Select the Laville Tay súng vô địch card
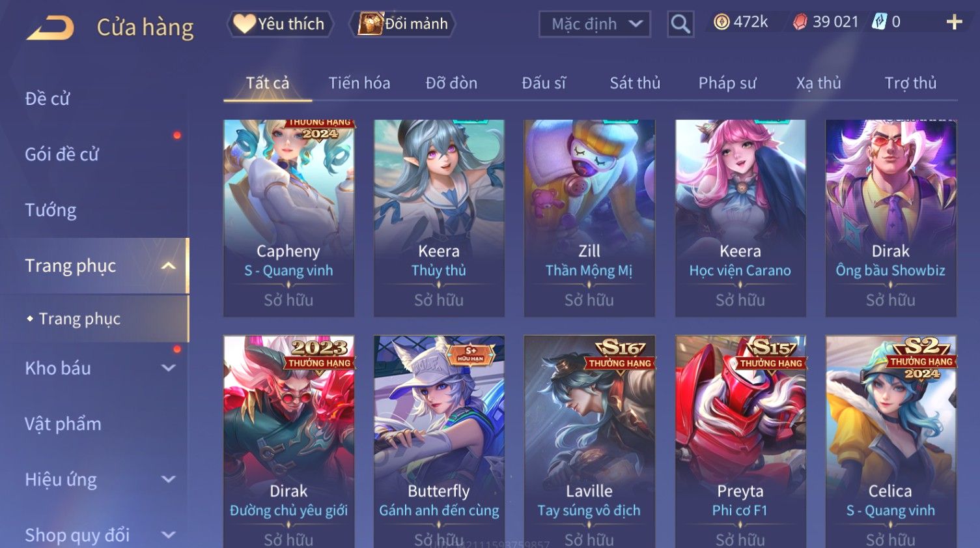Screen dimensions: 980x548 coord(589,442)
